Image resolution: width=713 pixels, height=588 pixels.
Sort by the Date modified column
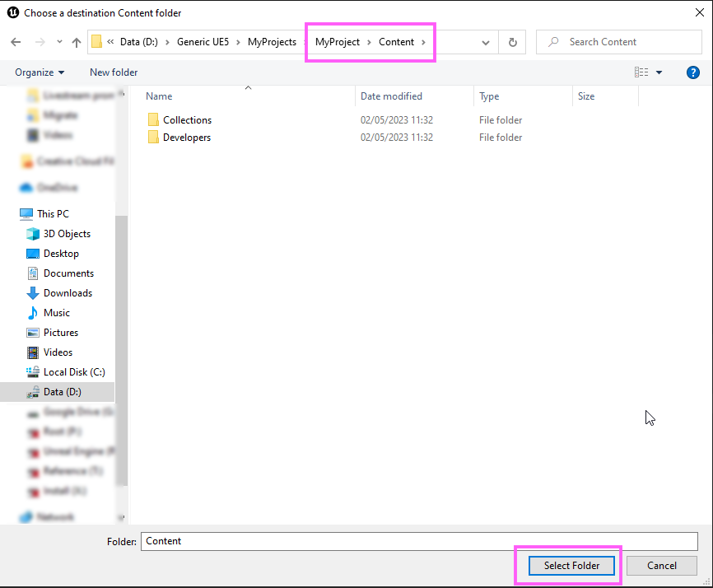(391, 96)
